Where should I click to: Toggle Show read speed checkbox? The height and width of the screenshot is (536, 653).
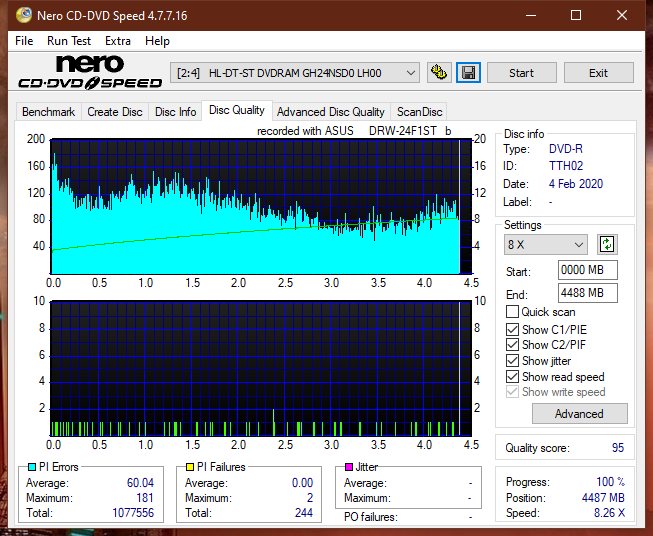pyautogui.click(x=512, y=377)
